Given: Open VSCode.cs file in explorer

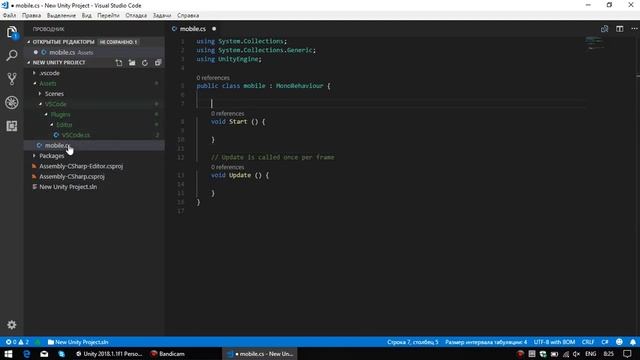Looking at the screenshot, I should coord(76,135).
